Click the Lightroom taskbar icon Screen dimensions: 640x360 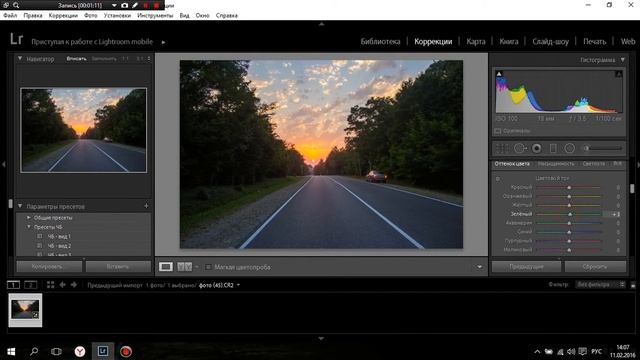pyautogui.click(x=103, y=351)
